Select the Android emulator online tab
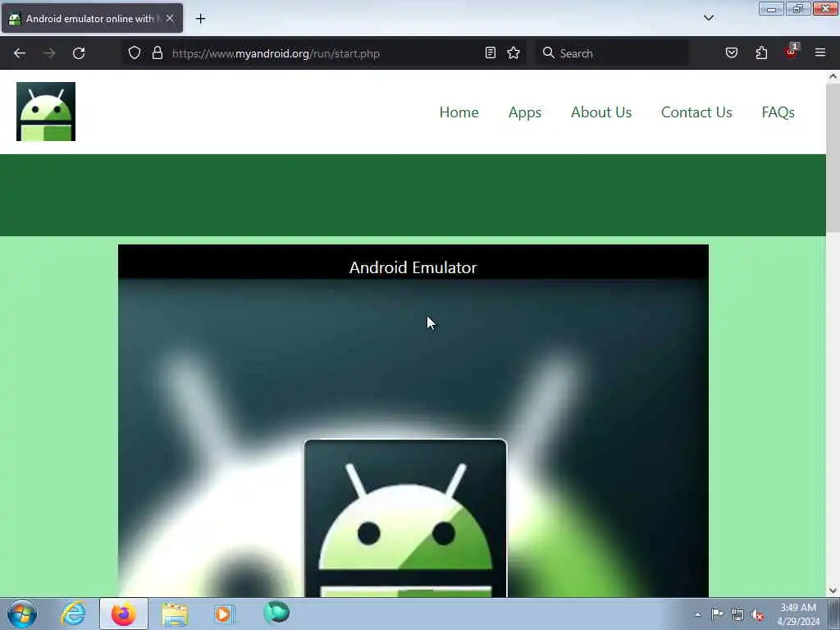Viewport: 840px width, 630px height. 92,18
